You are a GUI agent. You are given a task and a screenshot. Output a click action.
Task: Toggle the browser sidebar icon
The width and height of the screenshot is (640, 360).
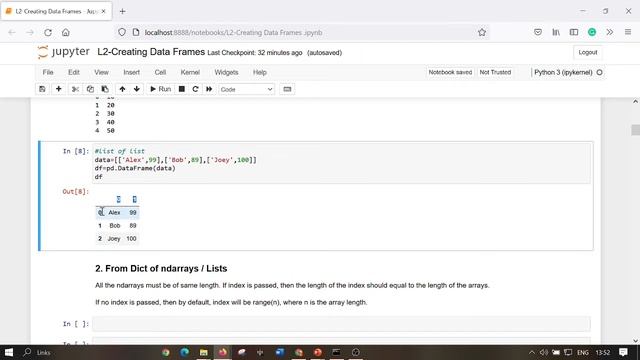[574, 32]
